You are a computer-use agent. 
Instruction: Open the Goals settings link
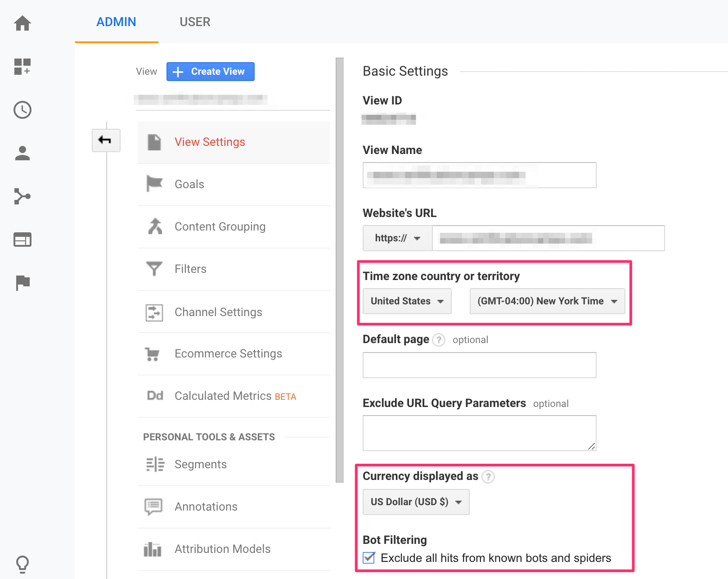(x=189, y=184)
